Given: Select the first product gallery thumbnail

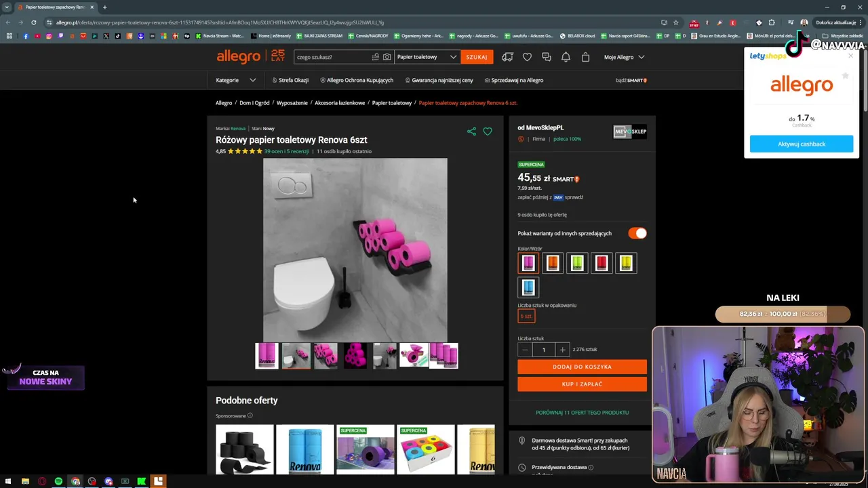Looking at the screenshot, I should pyautogui.click(x=267, y=356).
